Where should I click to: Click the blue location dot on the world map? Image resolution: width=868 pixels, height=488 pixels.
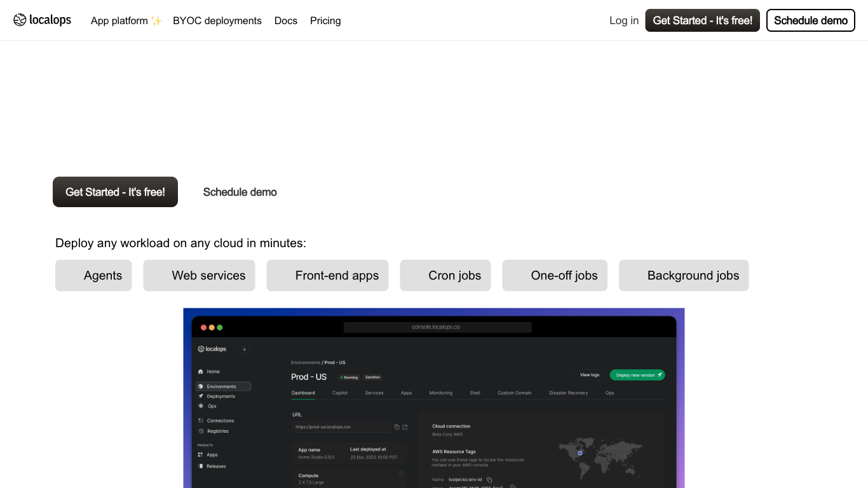point(580,453)
